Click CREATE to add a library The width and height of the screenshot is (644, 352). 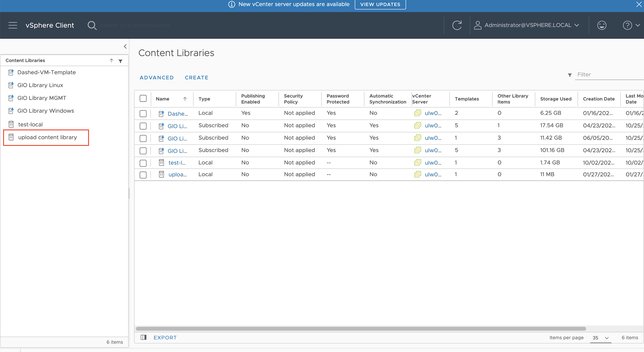pyautogui.click(x=196, y=78)
